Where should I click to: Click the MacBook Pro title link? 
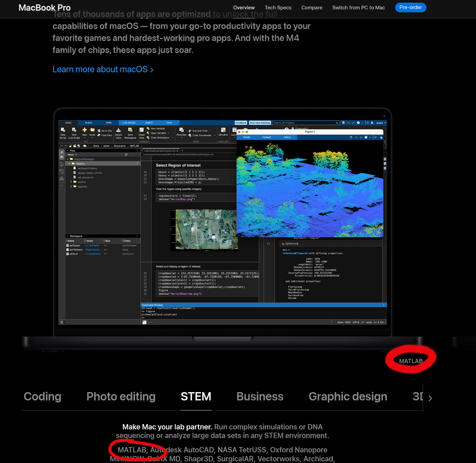pyautogui.click(x=45, y=8)
